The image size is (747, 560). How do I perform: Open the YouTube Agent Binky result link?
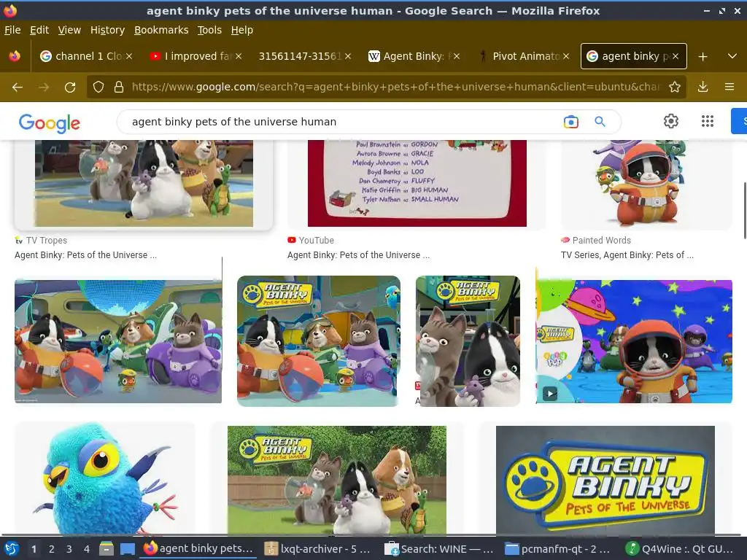[x=358, y=254]
